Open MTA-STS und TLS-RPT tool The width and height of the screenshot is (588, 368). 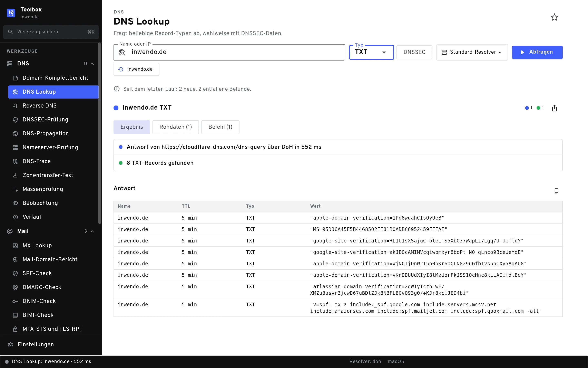tap(53, 329)
